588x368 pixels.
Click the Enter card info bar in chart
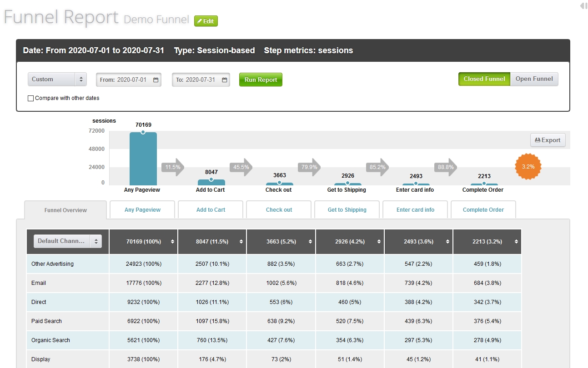pyautogui.click(x=416, y=184)
